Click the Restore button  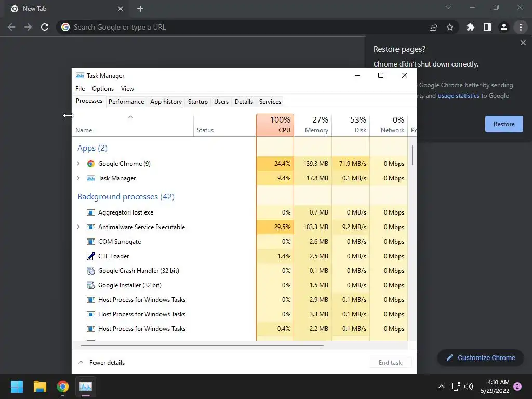point(504,124)
